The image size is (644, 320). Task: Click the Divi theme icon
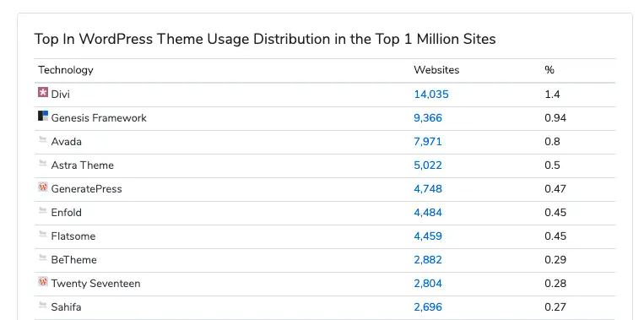click(43, 92)
